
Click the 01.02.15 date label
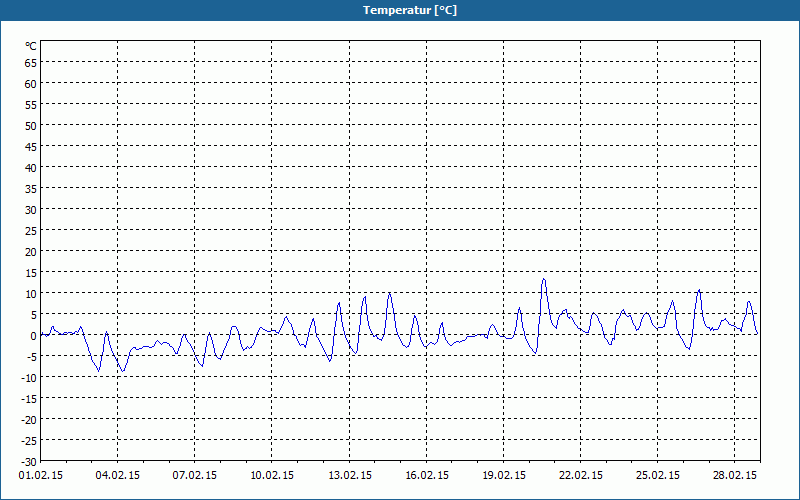point(41,476)
